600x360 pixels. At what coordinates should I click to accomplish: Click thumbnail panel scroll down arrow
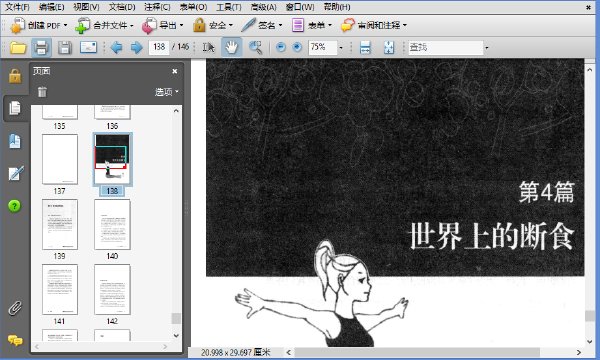click(176, 336)
